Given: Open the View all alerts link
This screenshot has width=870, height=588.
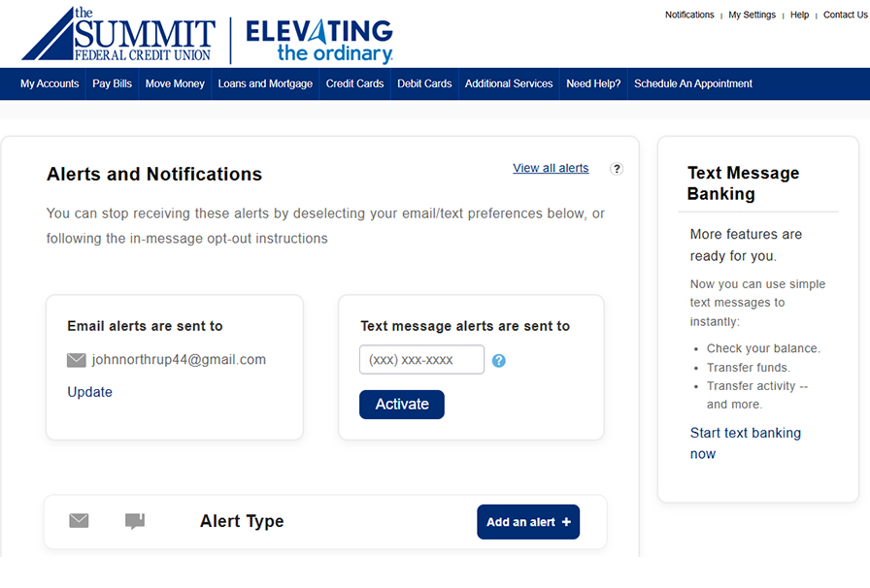Looking at the screenshot, I should click(x=551, y=168).
